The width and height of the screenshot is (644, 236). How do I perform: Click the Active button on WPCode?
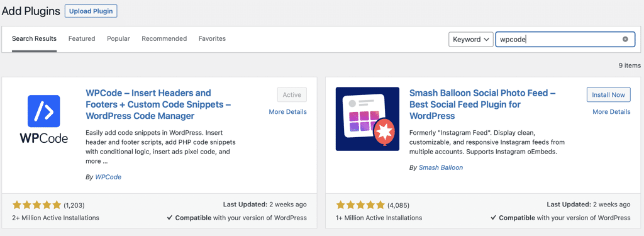[x=292, y=94]
